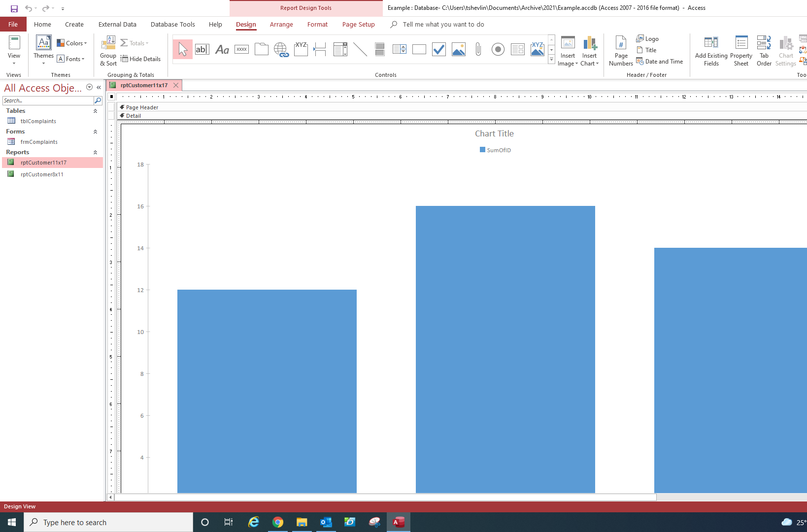Pick the Combo Box control tool

340,49
